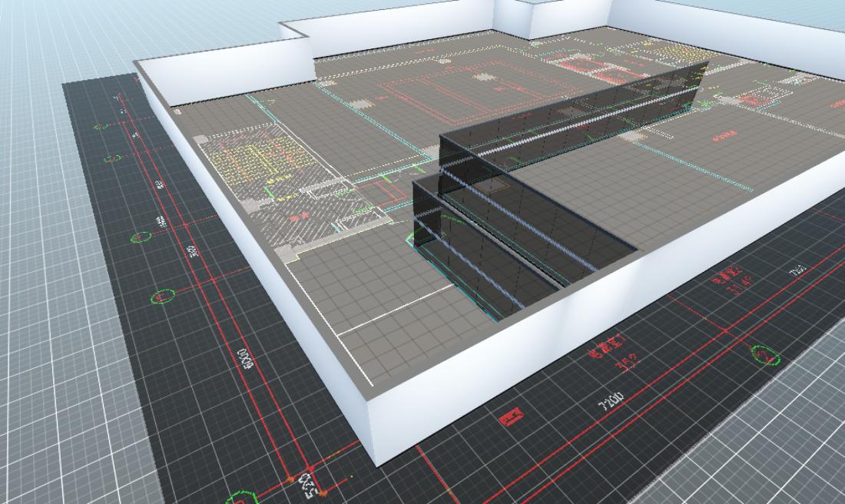Select the orange square at glass wall bend
The width and height of the screenshot is (845, 504).
(x=495, y=185)
